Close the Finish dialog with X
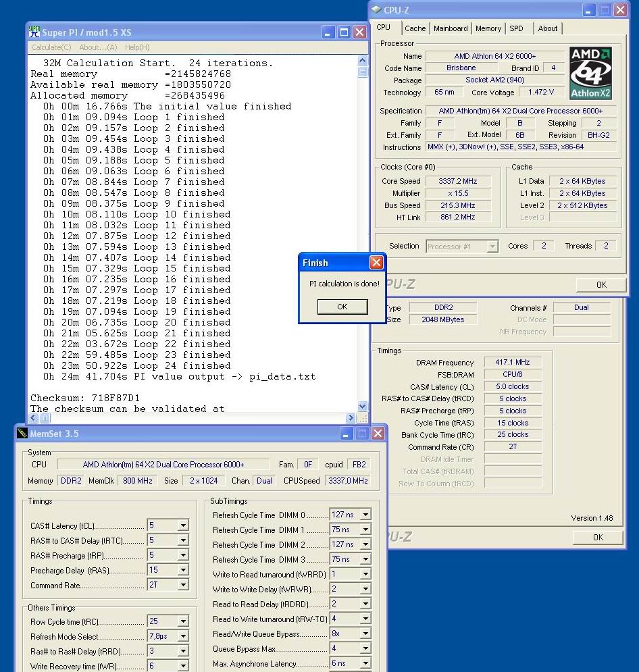The width and height of the screenshot is (639, 672). click(x=376, y=262)
